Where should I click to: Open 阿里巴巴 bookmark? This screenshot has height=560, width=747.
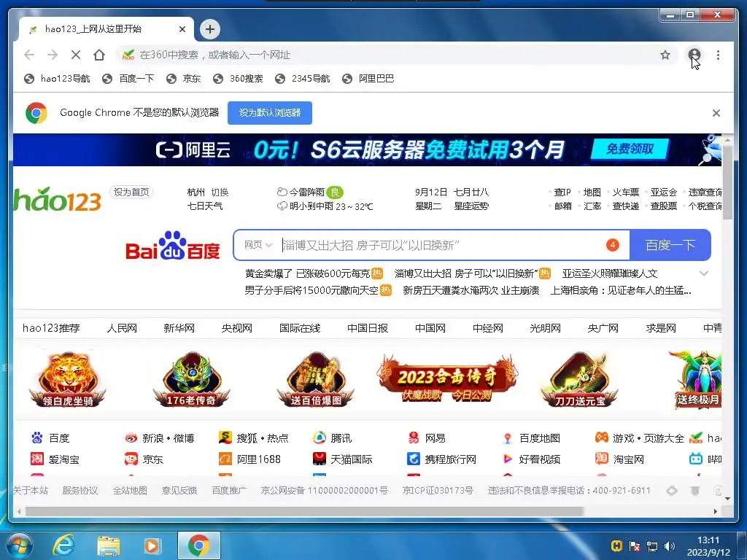tap(368, 79)
